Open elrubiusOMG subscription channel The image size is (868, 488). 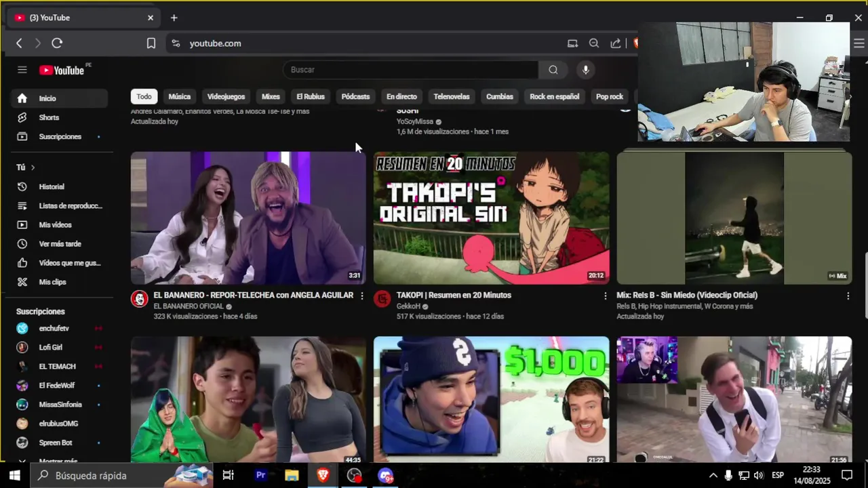[59, 423]
